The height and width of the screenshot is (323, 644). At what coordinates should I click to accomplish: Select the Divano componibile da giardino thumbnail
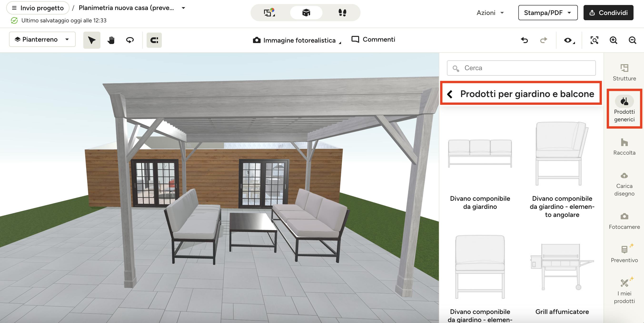[x=480, y=153]
